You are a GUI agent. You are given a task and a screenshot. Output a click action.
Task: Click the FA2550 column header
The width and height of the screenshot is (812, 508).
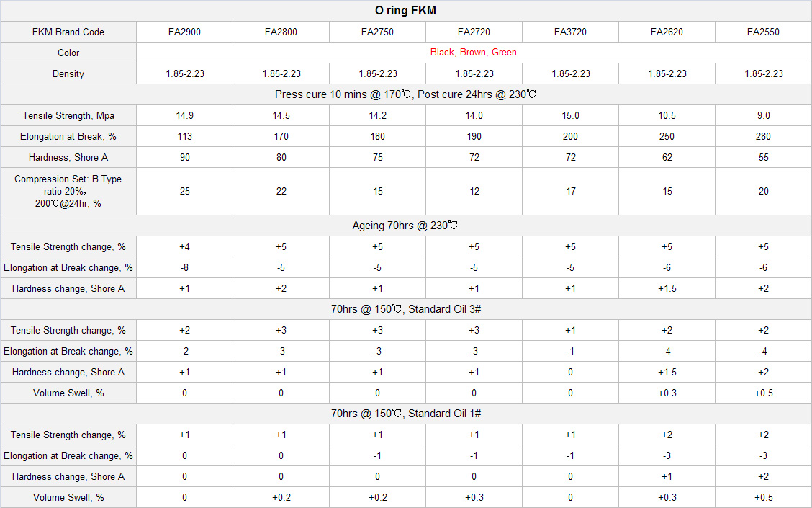(763, 32)
